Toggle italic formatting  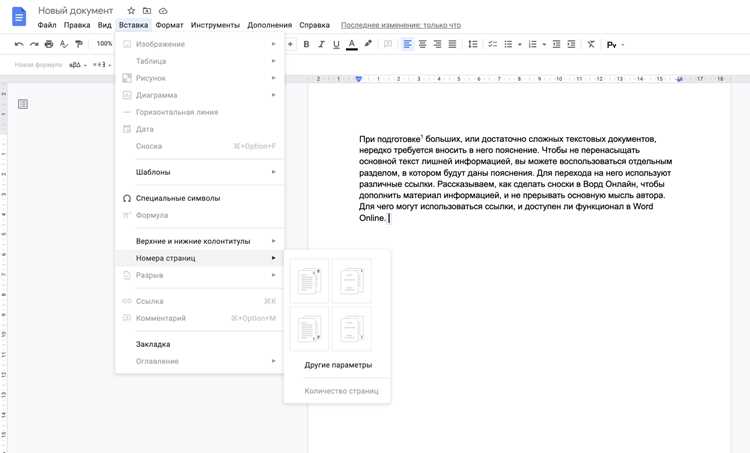coord(321,44)
